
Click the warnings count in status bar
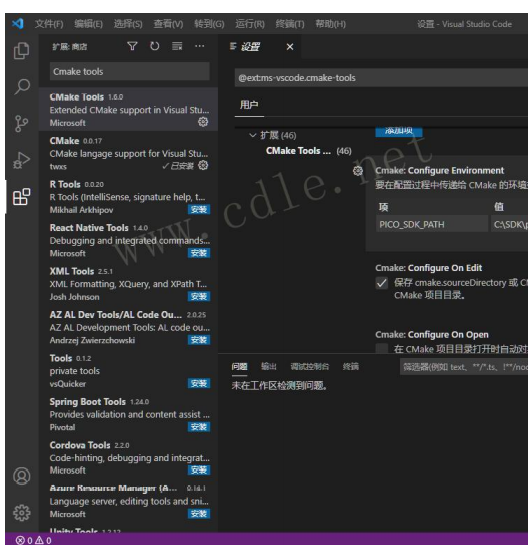tap(43, 540)
